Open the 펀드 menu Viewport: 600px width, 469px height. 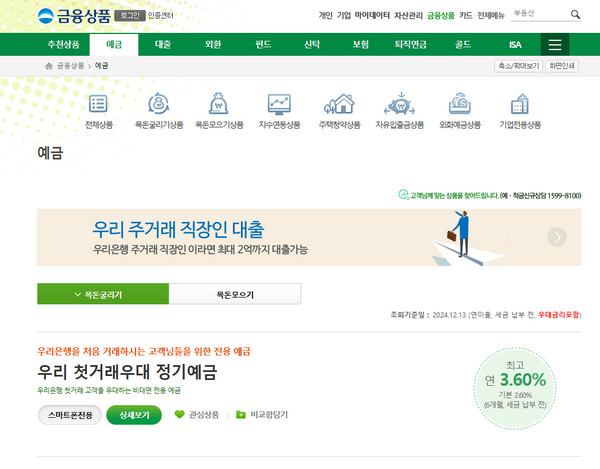(x=263, y=44)
